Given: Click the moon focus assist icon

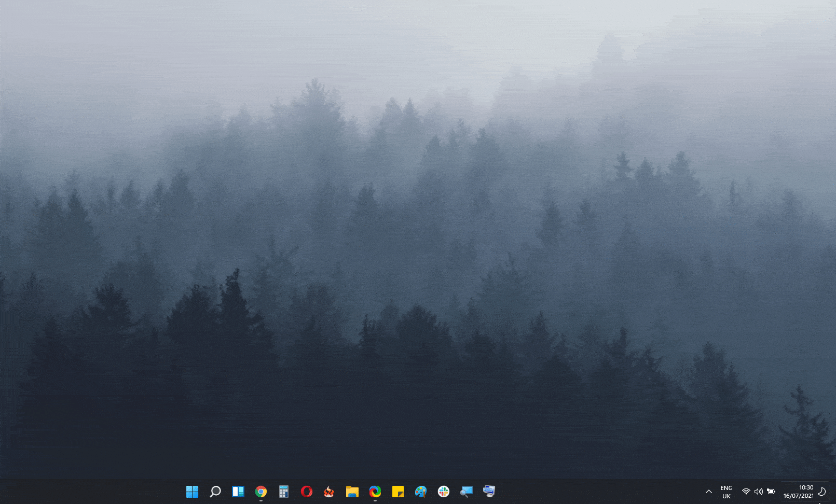Looking at the screenshot, I should [x=822, y=492].
